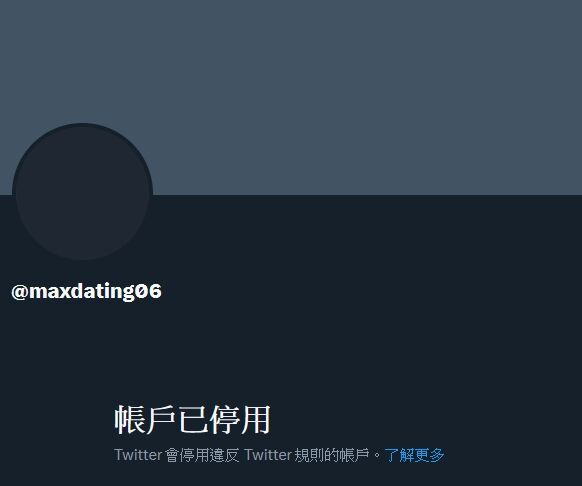Click the 帳戶 characters at heading start
Screen dimensions: 582x486
(x=145, y=420)
